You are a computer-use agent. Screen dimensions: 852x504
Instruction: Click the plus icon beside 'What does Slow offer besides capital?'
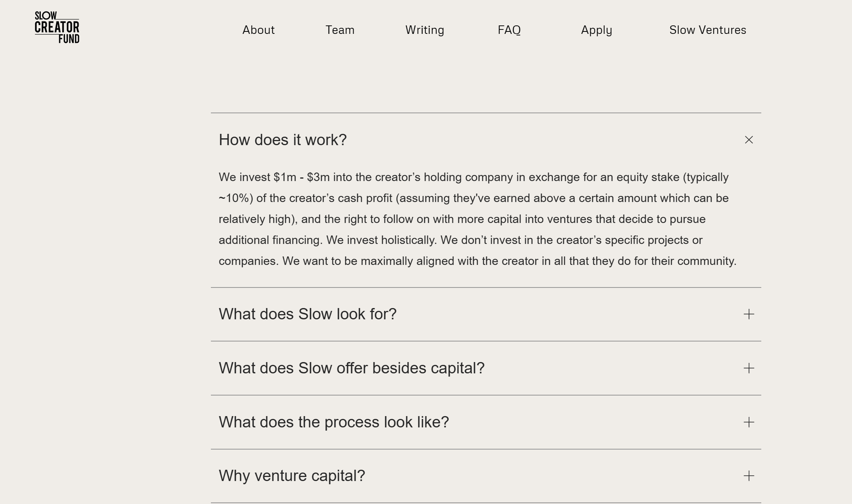coord(749,368)
